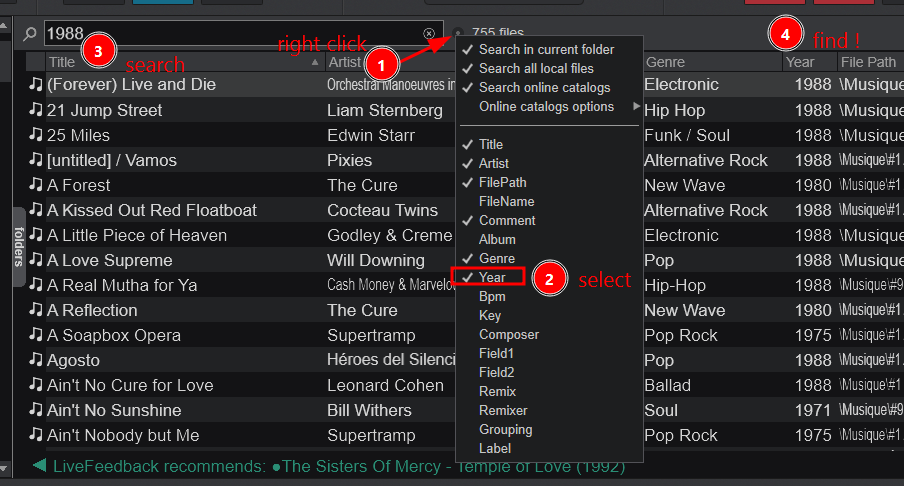Toggle the Year search field option
Screen dimensions: 904x486
click(x=492, y=278)
